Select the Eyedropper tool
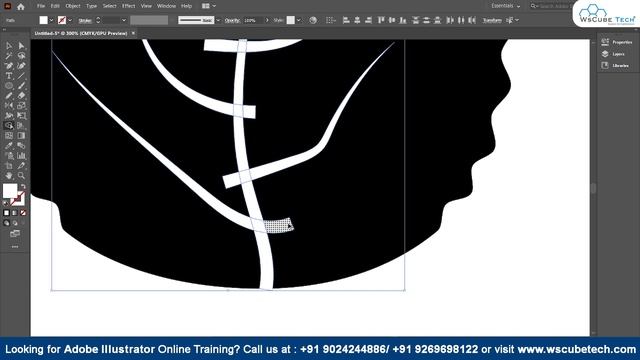The height and width of the screenshot is (360, 640). [x=9, y=146]
